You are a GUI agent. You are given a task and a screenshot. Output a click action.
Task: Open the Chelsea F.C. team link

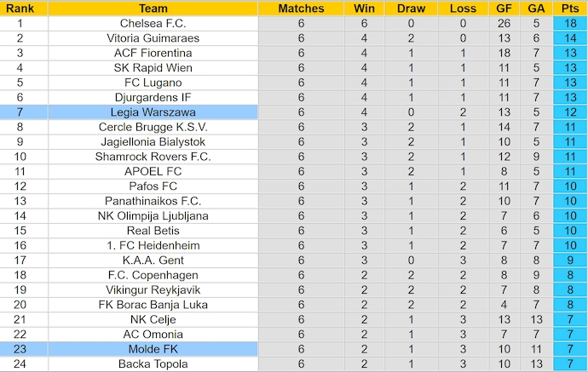tap(153, 24)
